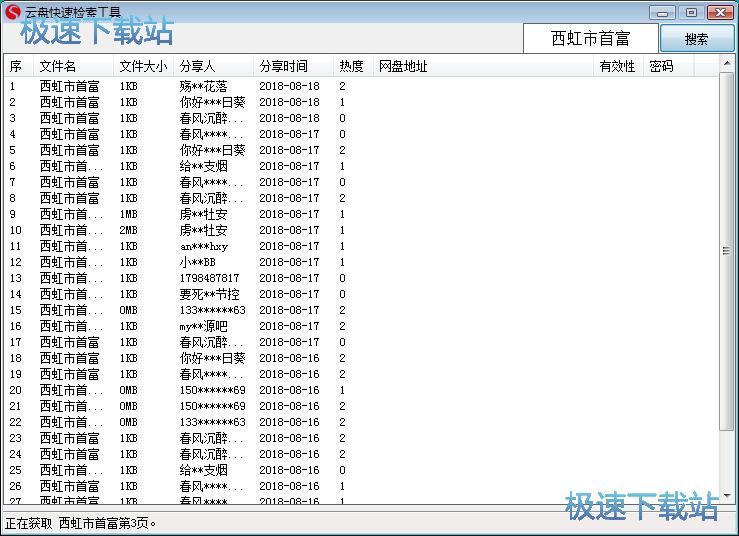Select row 5 index number
Viewport: 739px width, 536px height.
click(x=13, y=150)
